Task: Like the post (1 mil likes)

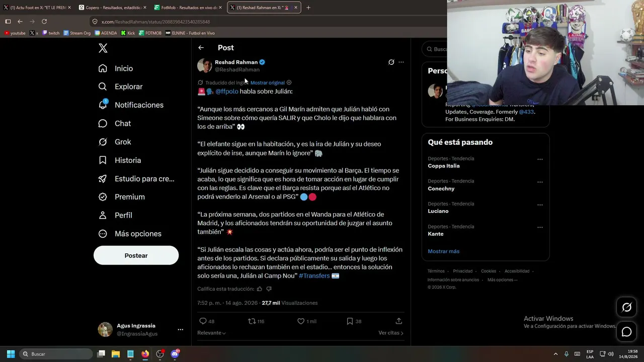Action: (306, 321)
